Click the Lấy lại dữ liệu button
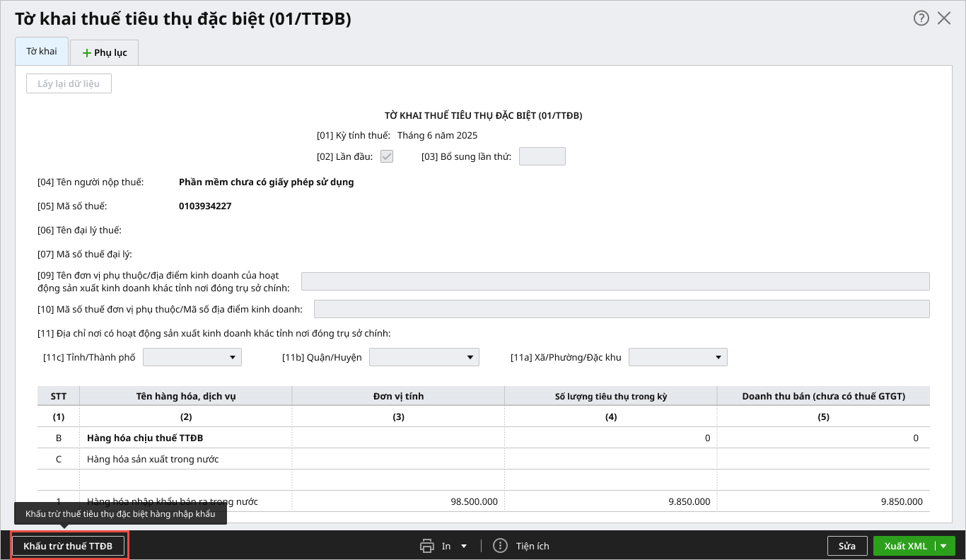 click(x=69, y=84)
